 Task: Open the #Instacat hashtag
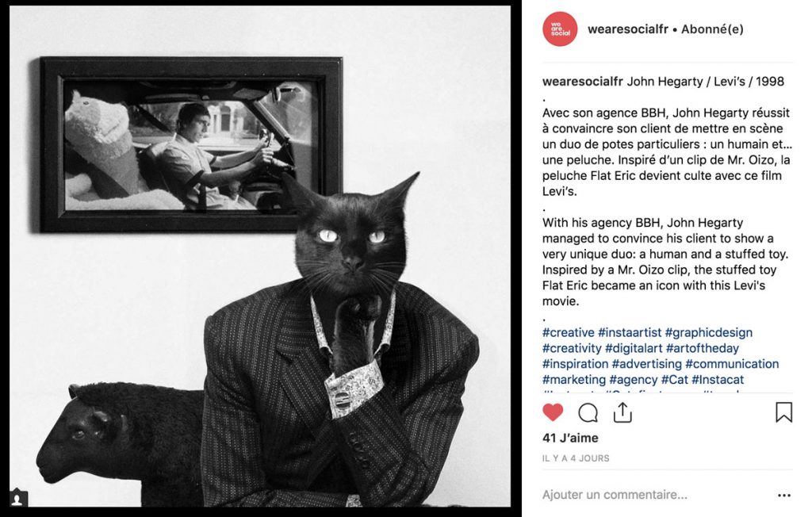click(717, 380)
